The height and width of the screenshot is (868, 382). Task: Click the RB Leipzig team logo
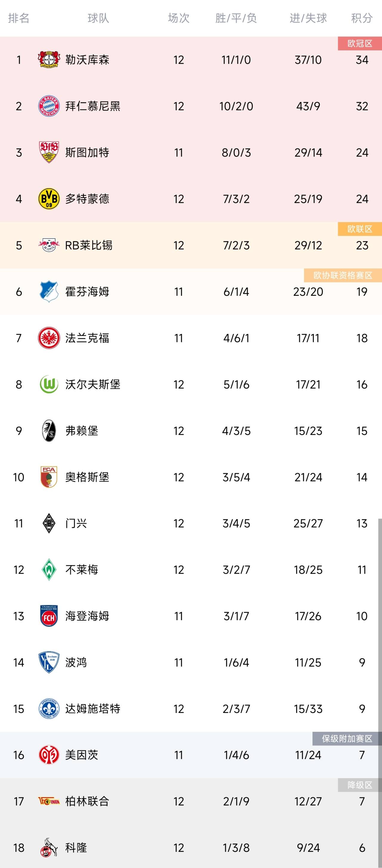pyautogui.click(x=49, y=245)
